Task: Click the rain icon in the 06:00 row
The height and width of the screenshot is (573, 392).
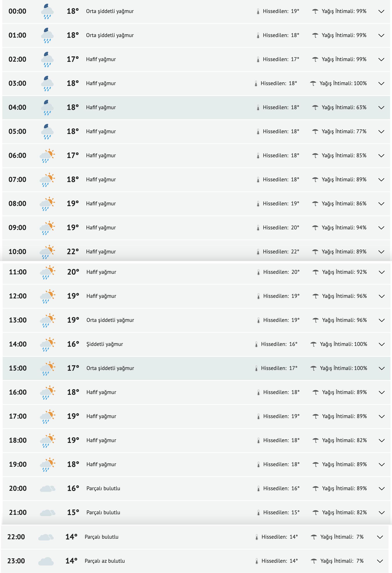Action: (x=47, y=156)
